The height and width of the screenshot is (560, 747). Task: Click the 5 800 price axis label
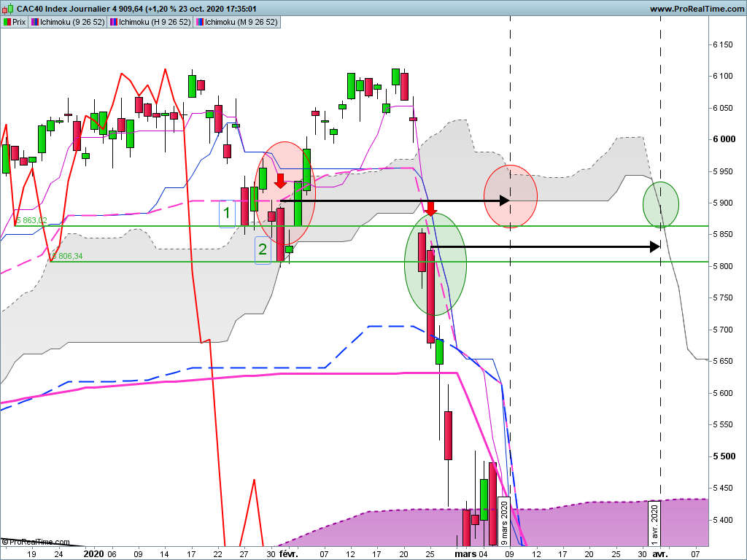pyautogui.click(x=723, y=266)
